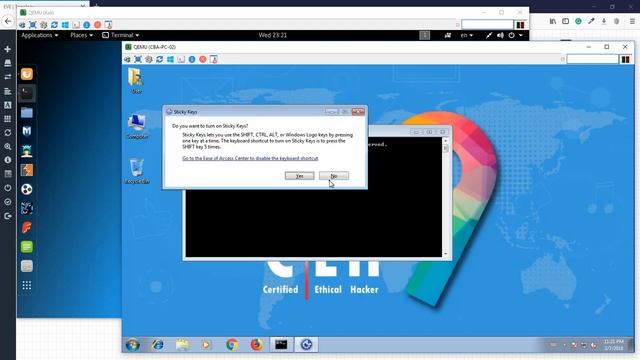The width and height of the screenshot is (640, 360).
Task: Open Applications menu in Kali top bar
Action: pyautogui.click(x=40, y=36)
